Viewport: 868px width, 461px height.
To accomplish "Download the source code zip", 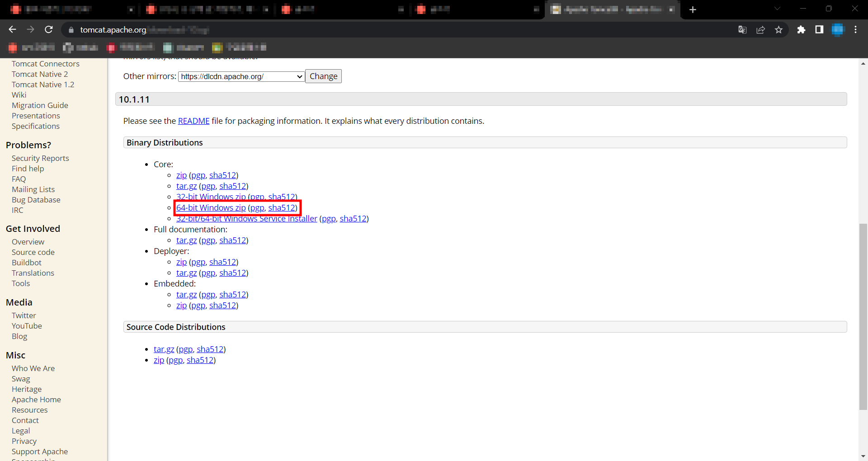I will click(x=159, y=360).
